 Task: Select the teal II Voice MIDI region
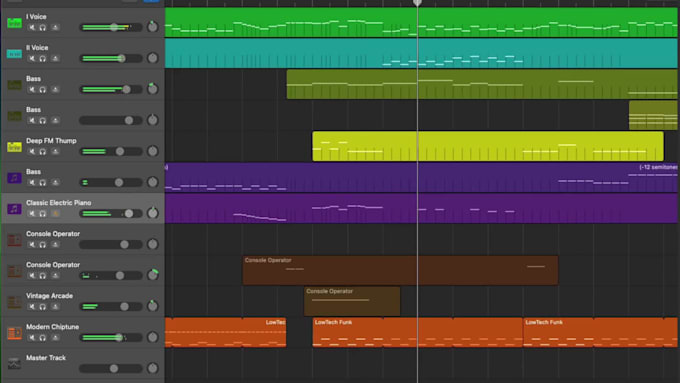coord(421,53)
